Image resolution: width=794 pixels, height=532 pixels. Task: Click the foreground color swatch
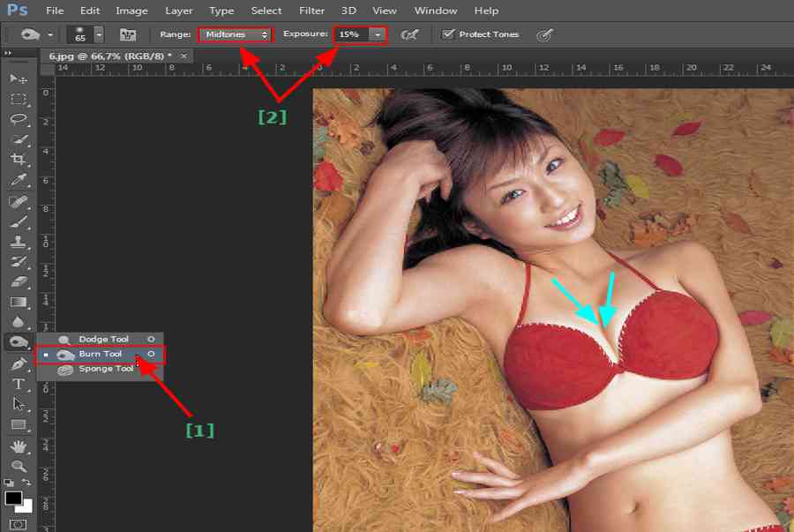[x=13, y=498]
